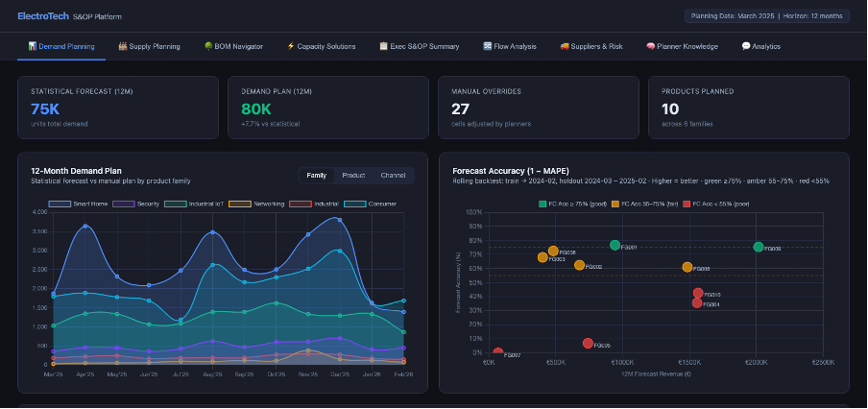Click the ElectroTech logo

tap(43, 16)
